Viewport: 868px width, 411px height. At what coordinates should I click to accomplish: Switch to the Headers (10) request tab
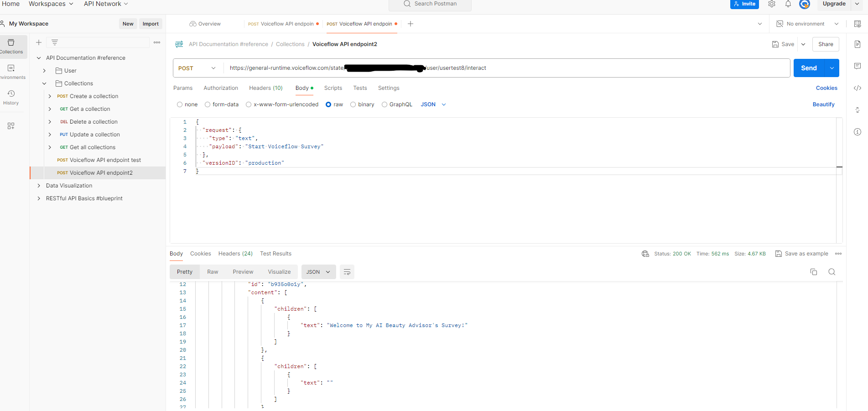pyautogui.click(x=266, y=88)
